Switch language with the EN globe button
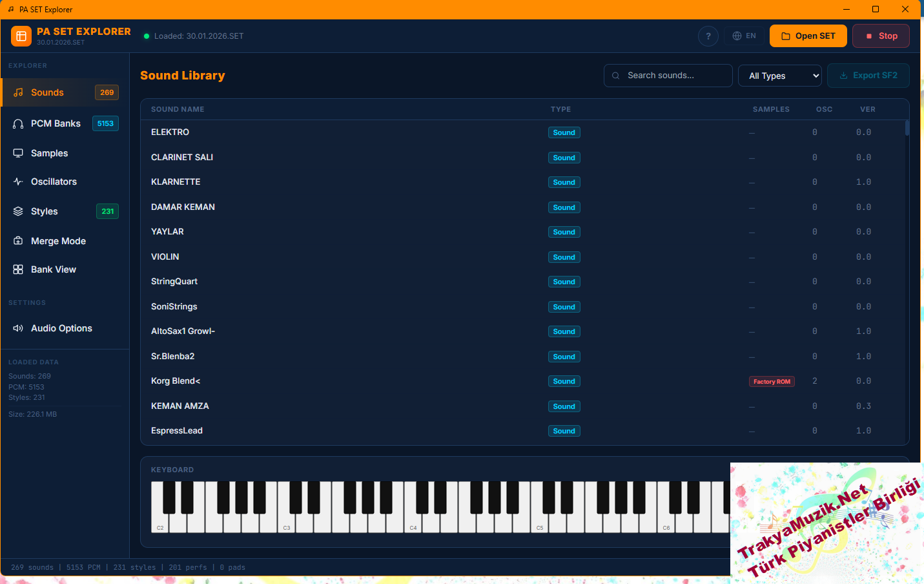Screen dimensions: 924x584 (744, 36)
